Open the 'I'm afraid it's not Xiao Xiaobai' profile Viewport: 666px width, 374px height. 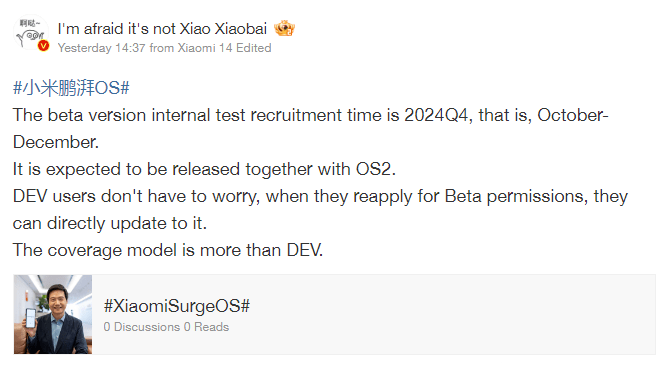tap(162, 28)
